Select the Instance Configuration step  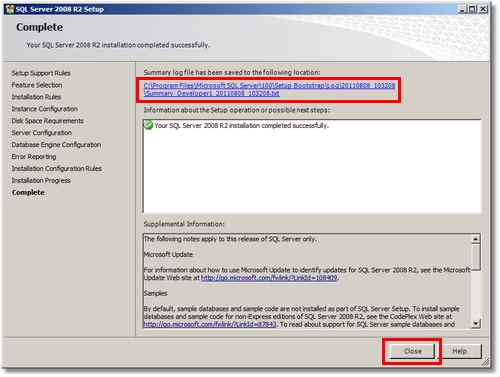click(44, 109)
